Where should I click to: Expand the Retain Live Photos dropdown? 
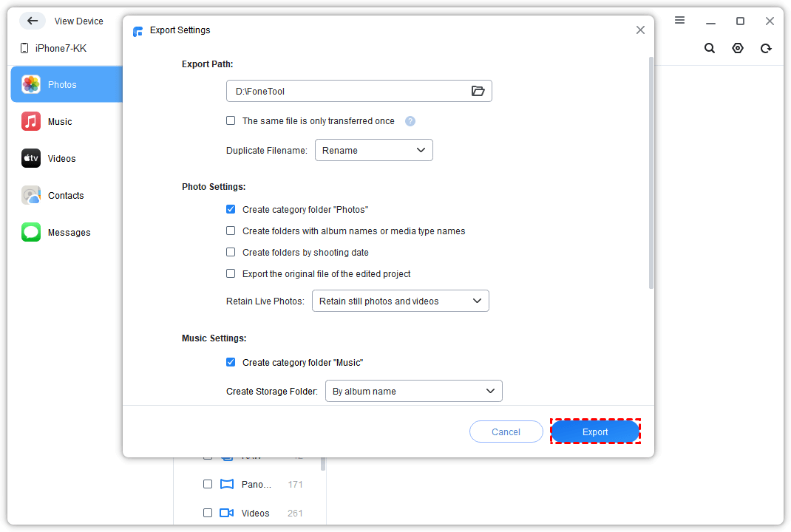pos(400,301)
